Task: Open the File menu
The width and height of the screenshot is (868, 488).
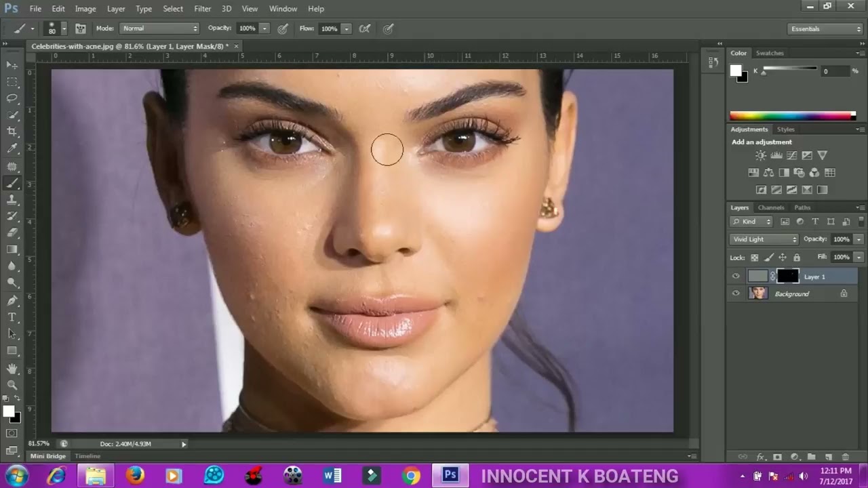Action: tap(35, 9)
